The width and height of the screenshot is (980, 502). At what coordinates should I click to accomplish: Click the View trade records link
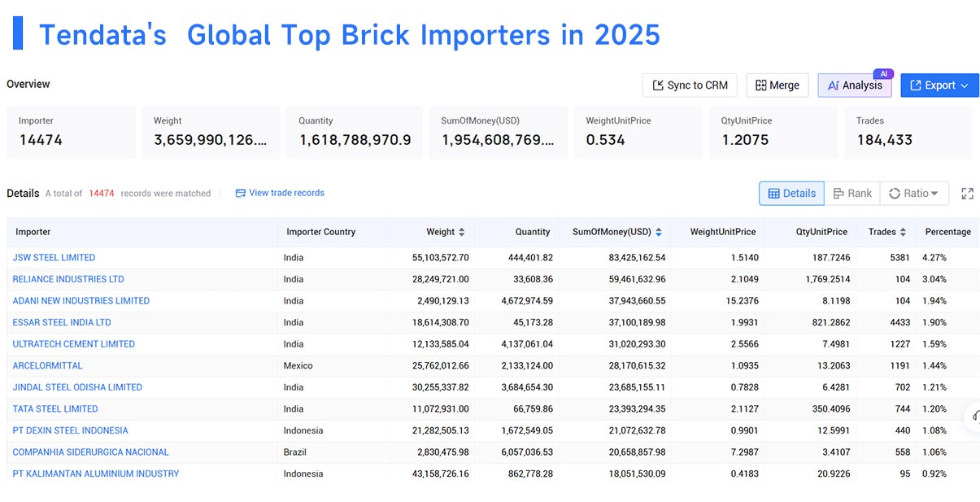coord(280,193)
